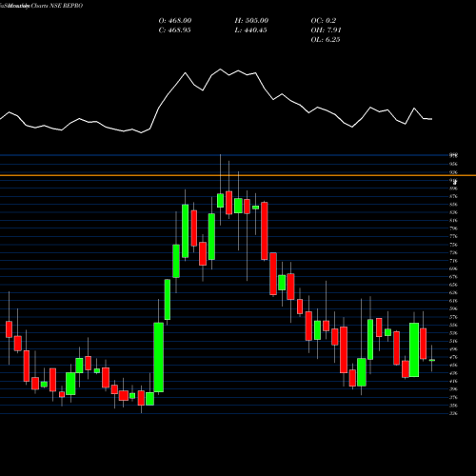
Task: Click the OL: 6.25 reading
Action: click(326, 40)
